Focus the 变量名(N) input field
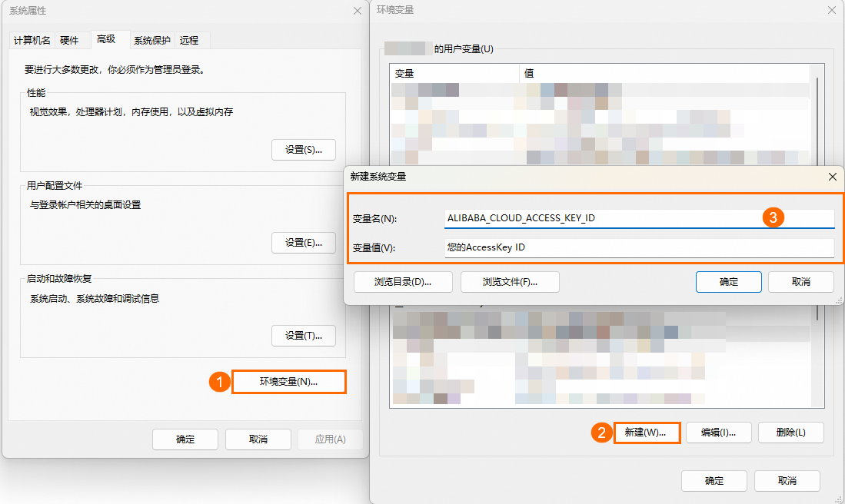The width and height of the screenshot is (845, 504). tap(639, 218)
